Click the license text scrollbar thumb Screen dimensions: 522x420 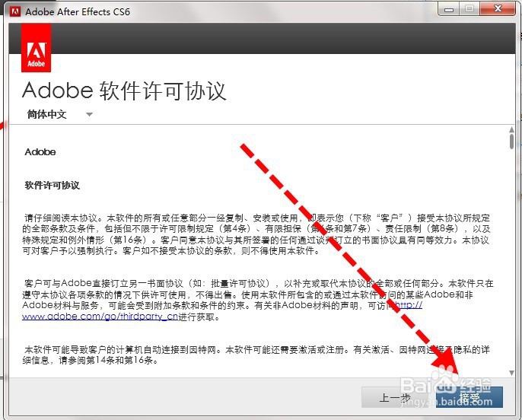click(x=511, y=141)
